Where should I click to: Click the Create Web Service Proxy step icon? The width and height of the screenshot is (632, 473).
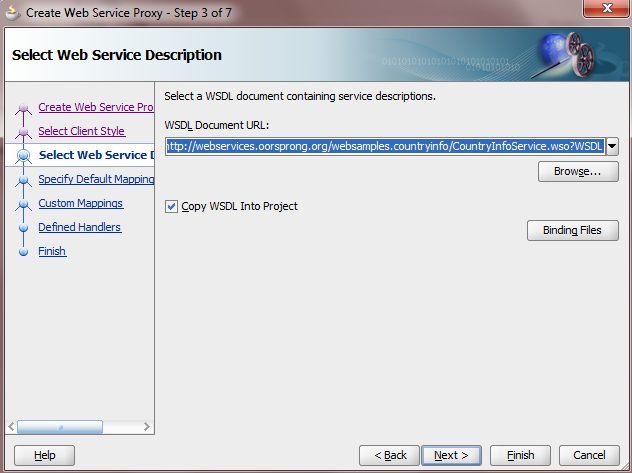(25, 107)
